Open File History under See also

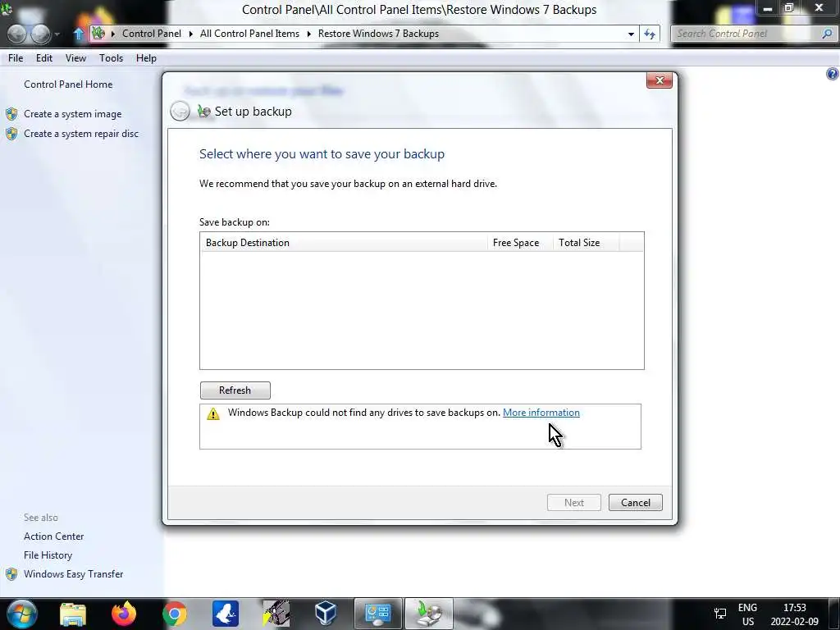point(48,555)
